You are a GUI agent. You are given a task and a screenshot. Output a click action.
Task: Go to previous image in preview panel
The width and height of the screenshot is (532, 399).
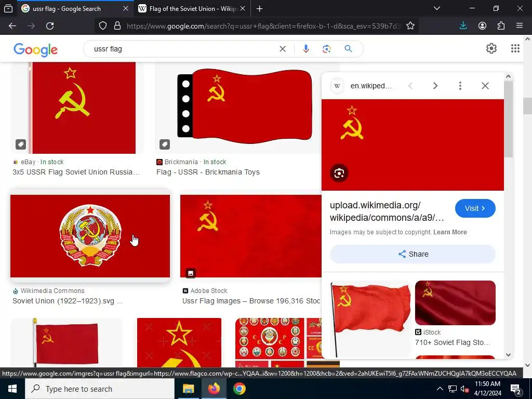410,86
